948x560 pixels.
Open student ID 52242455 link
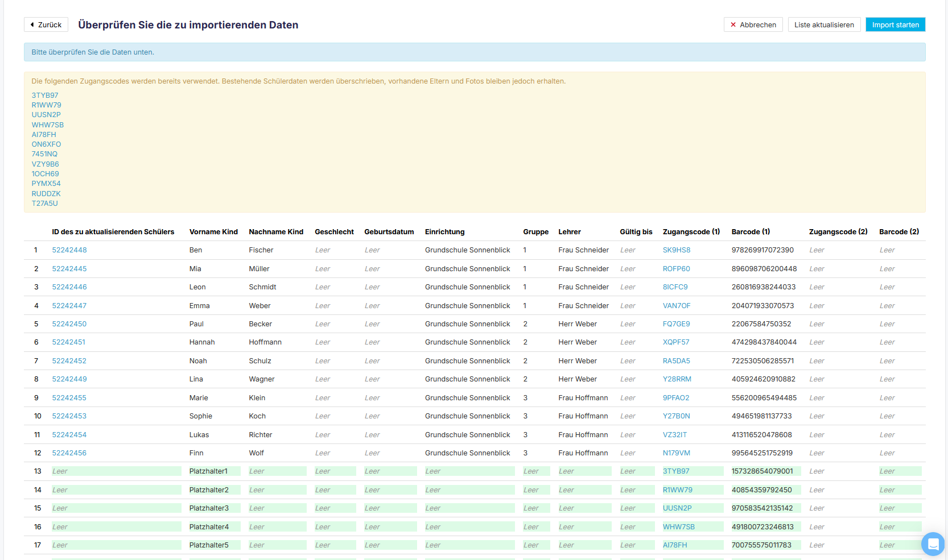[69, 398]
